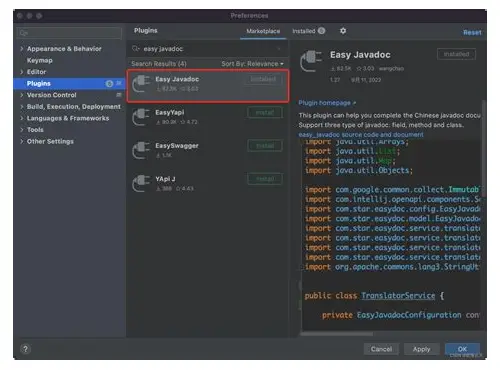This screenshot has height=370, width=500.
Task: Expand the Version Control section
Action: click(x=22, y=95)
